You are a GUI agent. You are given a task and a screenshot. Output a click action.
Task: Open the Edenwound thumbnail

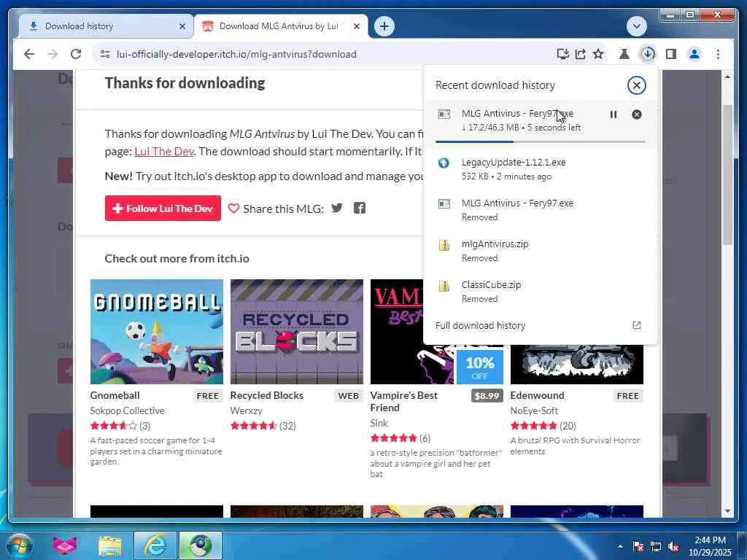pyautogui.click(x=577, y=365)
